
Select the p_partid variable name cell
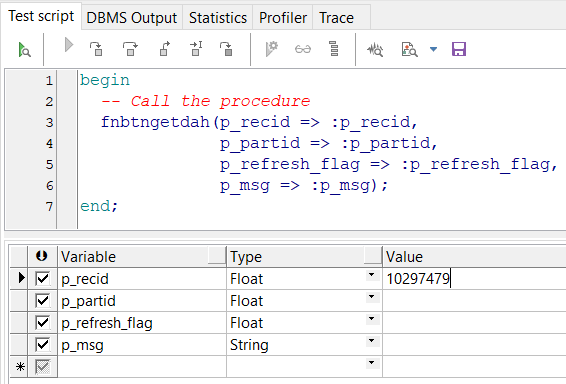[142, 301]
